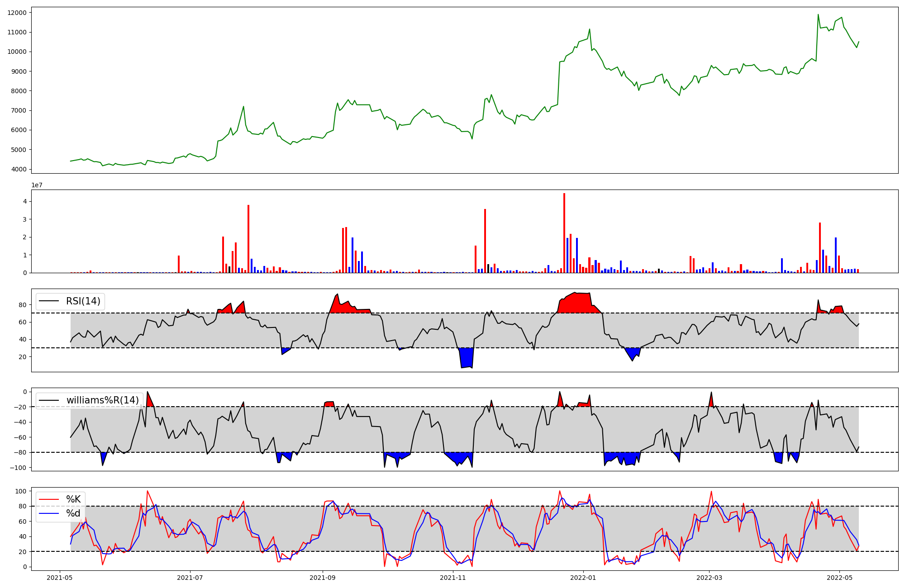Click the large blue RSI oversold area near 2021-11
The width and height of the screenshot is (905, 588).
pos(467,357)
